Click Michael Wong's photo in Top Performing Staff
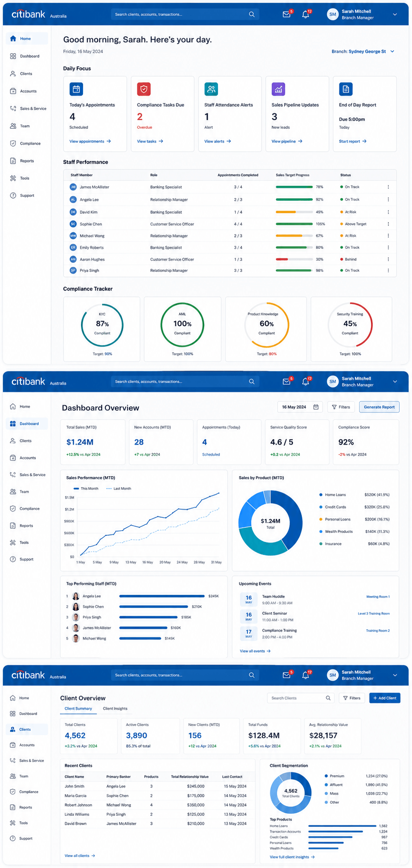The image size is (412, 868). [76, 638]
